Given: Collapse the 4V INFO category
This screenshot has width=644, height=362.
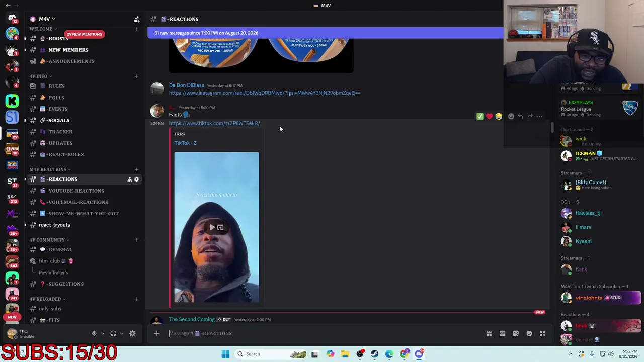Looking at the screenshot, I should [x=41, y=76].
